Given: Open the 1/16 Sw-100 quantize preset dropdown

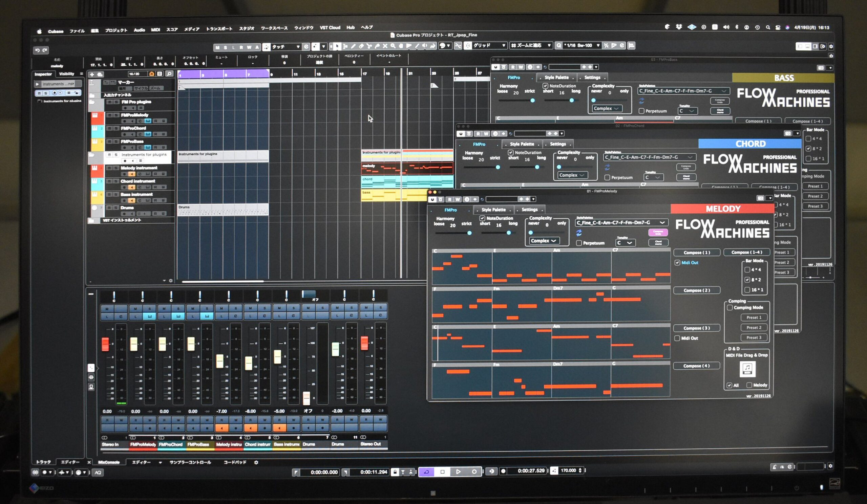Looking at the screenshot, I should tap(582, 45).
